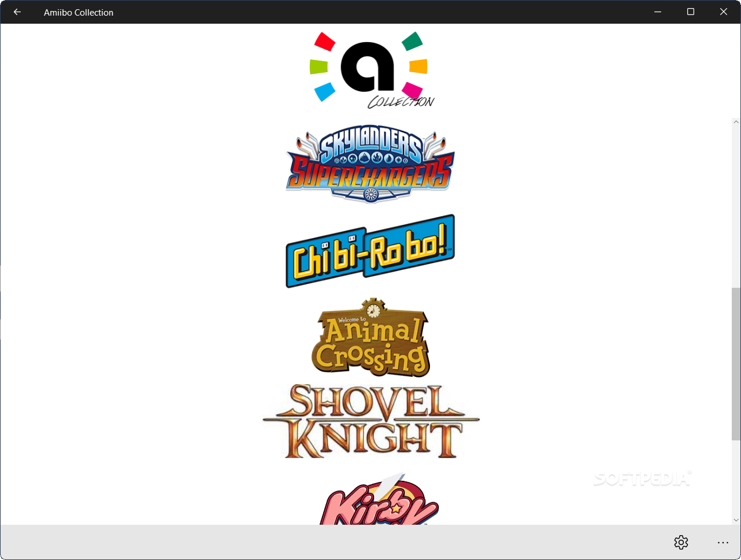The height and width of the screenshot is (560, 741).
Task: Click the amiibo Collection header logo
Action: click(x=371, y=70)
